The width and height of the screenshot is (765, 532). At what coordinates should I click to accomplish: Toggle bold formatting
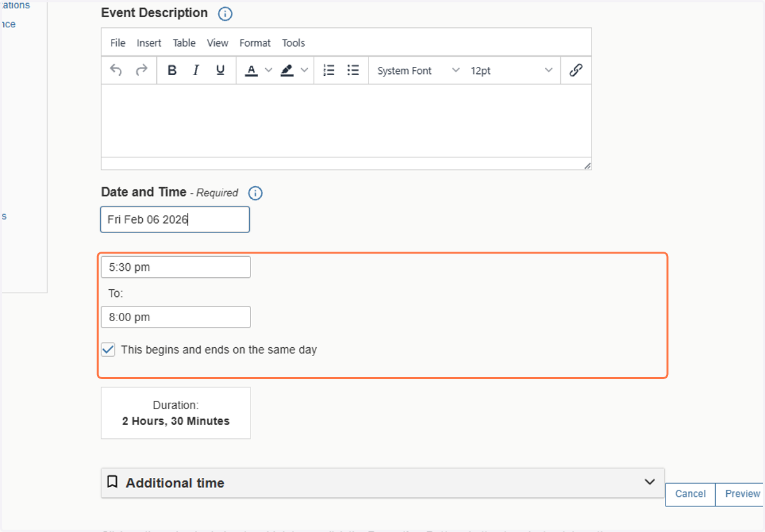tap(172, 70)
